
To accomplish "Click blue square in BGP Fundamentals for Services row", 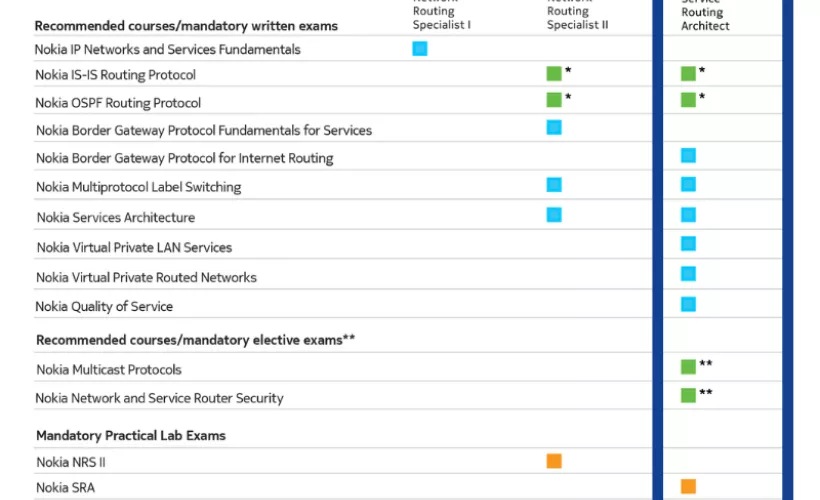I will tap(554, 128).
